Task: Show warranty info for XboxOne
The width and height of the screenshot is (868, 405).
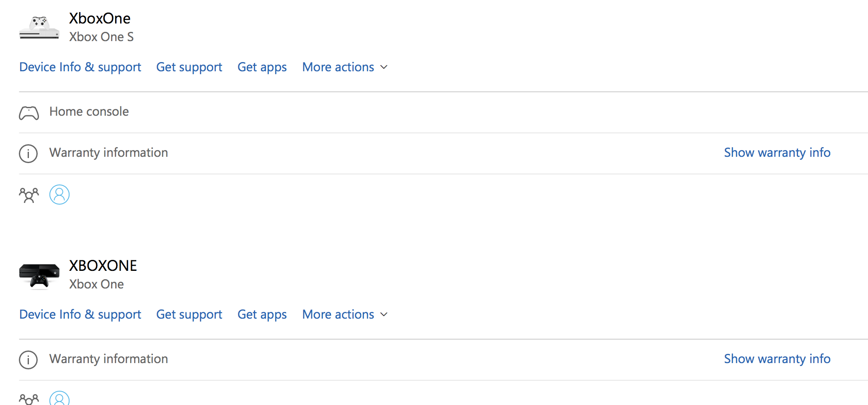Action: click(777, 153)
